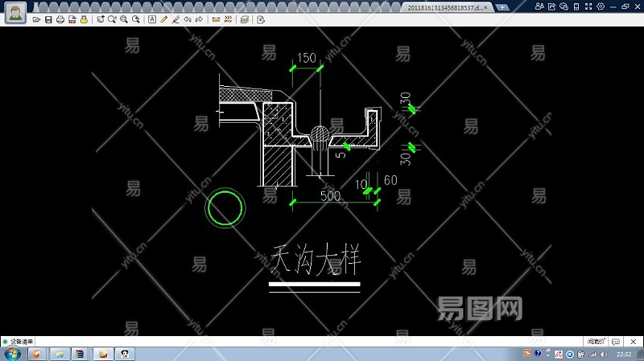The image size is (644, 361).
Task: Open the WinRAR books icon in taskbar
Action: click(80, 354)
